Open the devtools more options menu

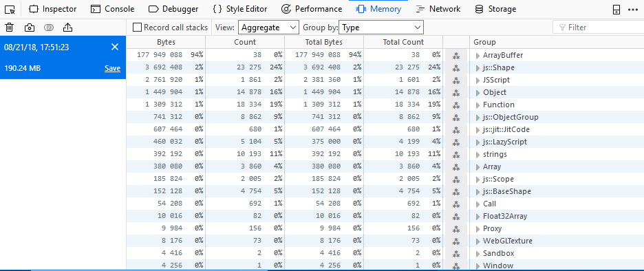[x=633, y=10]
